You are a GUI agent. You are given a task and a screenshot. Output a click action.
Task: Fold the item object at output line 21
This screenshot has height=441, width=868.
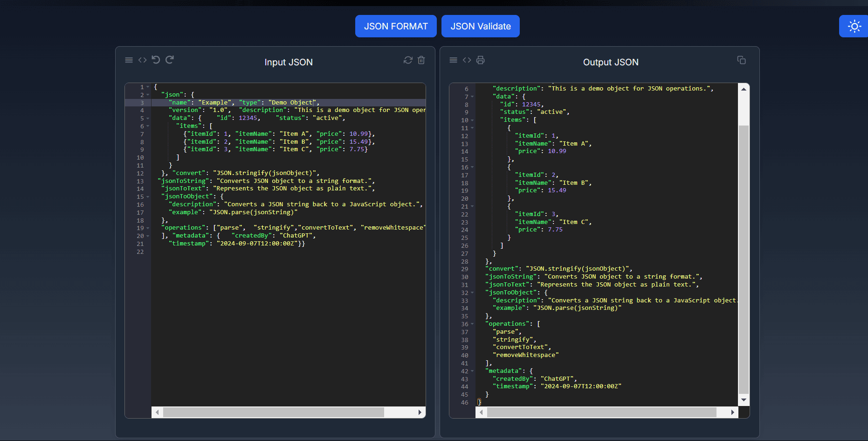point(472,206)
